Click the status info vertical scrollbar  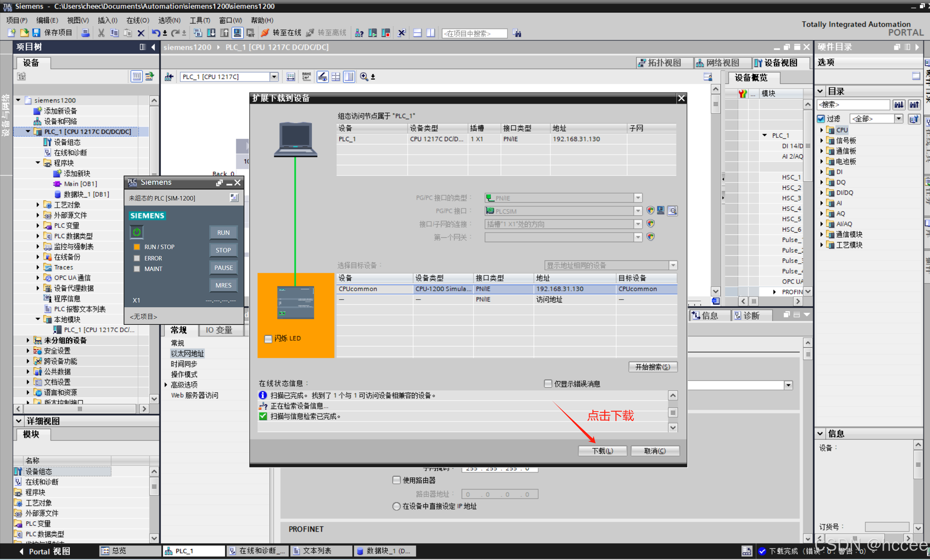672,412
